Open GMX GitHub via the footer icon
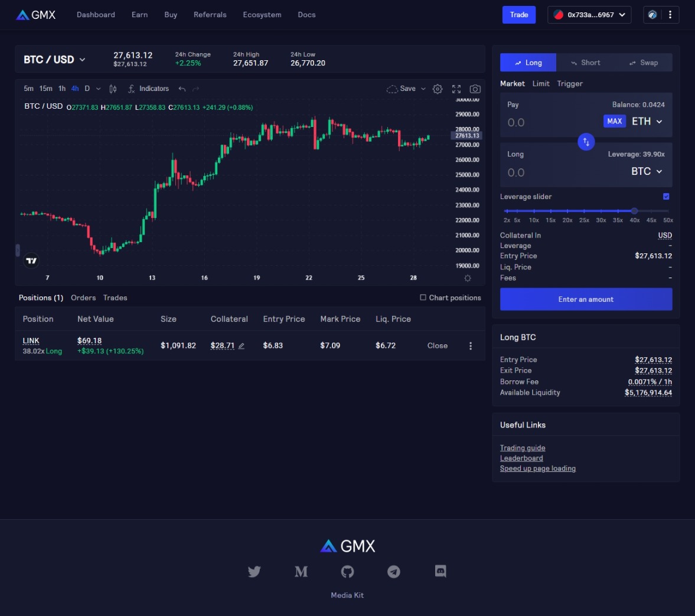 point(347,571)
